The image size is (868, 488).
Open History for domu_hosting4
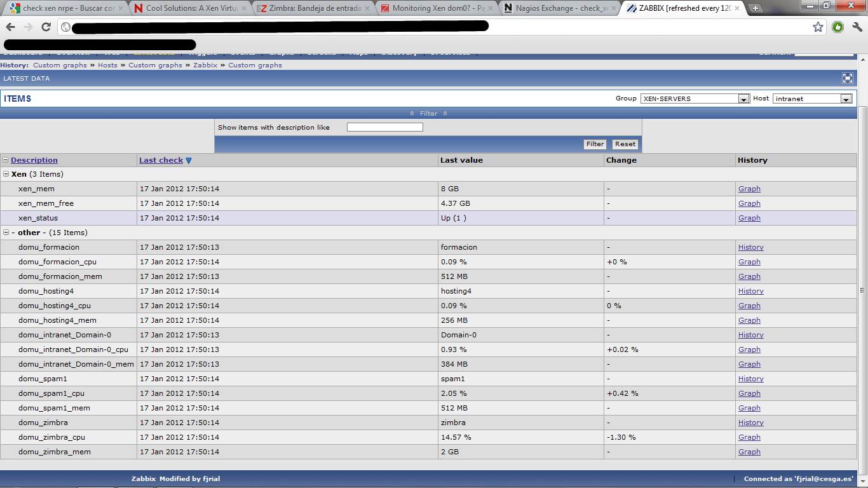click(x=751, y=291)
